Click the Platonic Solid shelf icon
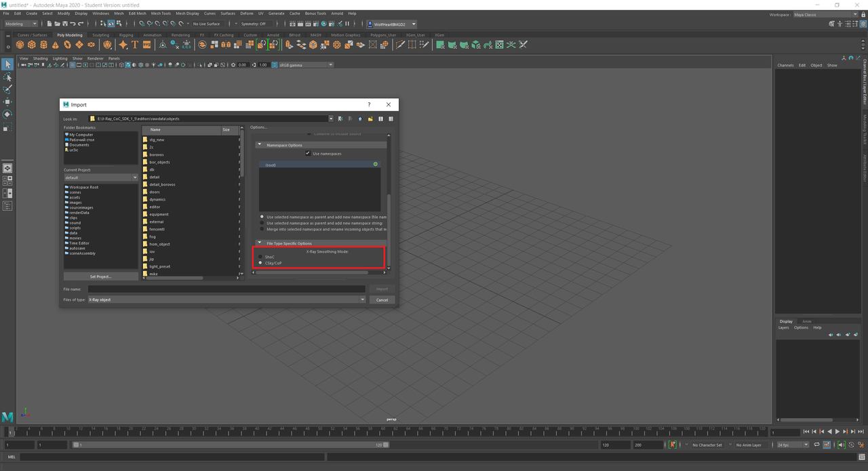The image size is (868, 471). [107, 45]
